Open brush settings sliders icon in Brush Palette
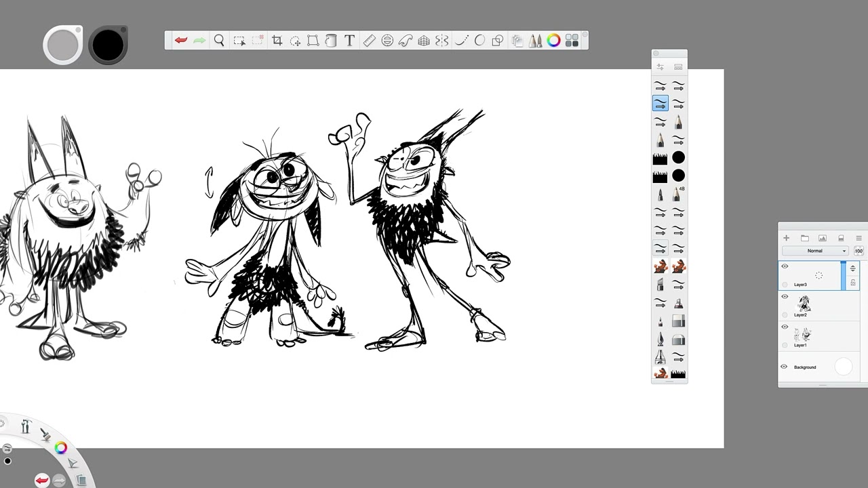Image resolution: width=868 pixels, height=488 pixels. (660, 67)
